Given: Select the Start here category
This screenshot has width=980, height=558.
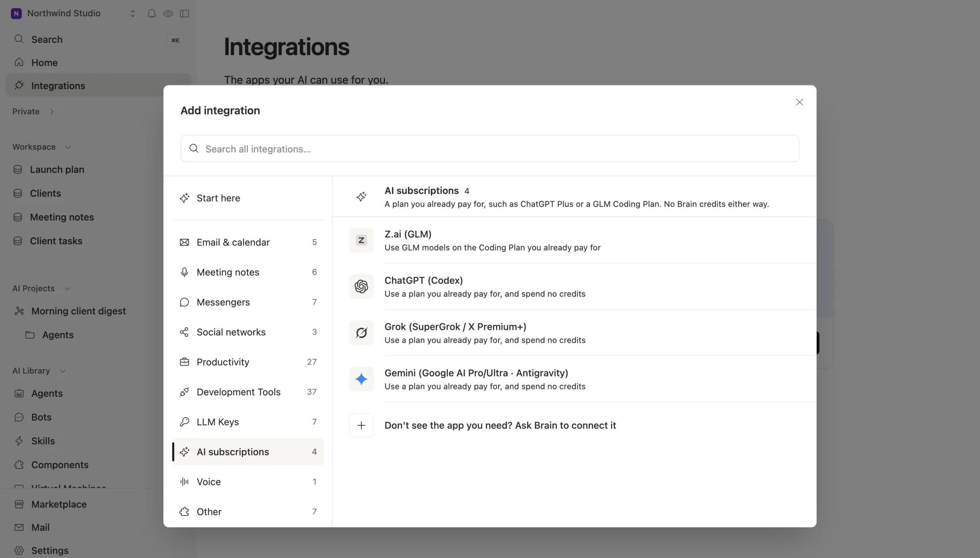Looking at the screenshot, I should coord(248,198).
